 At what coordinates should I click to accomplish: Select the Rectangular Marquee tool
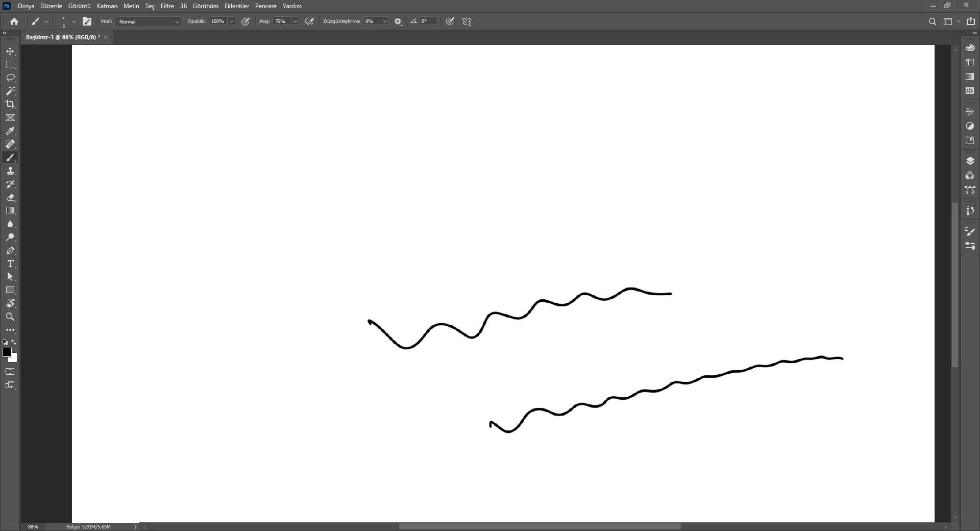(x=10, y=65)
